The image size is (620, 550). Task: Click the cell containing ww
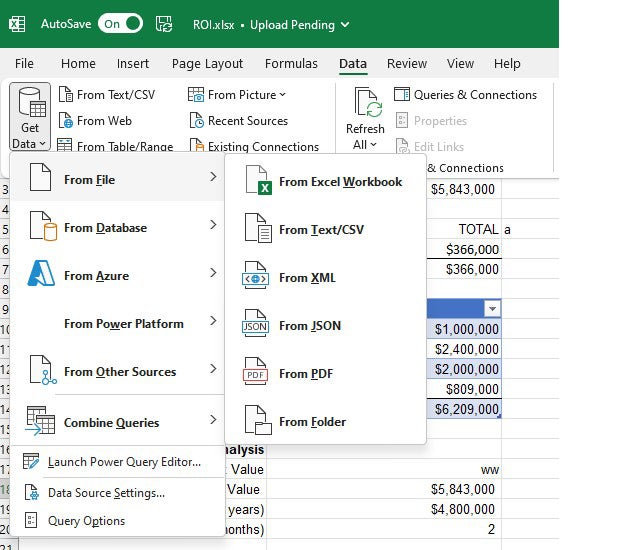(384, 469)
